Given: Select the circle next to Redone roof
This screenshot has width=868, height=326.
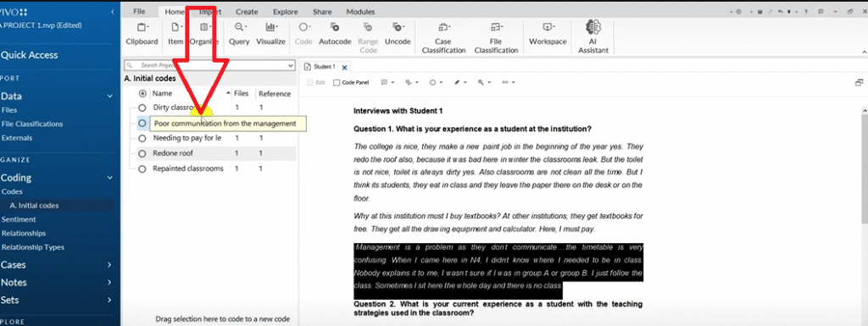Looking at the screenshot, I should [x=142, y=153].
